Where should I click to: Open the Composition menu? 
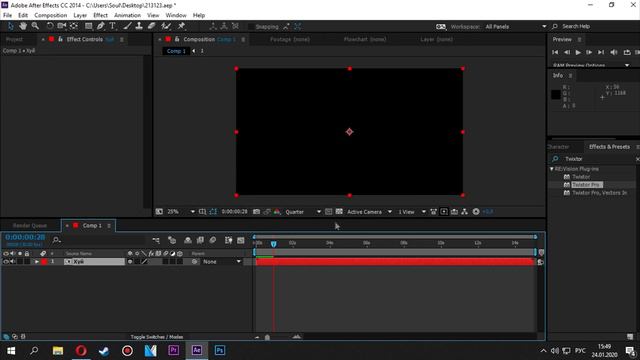tap(51, 15)
